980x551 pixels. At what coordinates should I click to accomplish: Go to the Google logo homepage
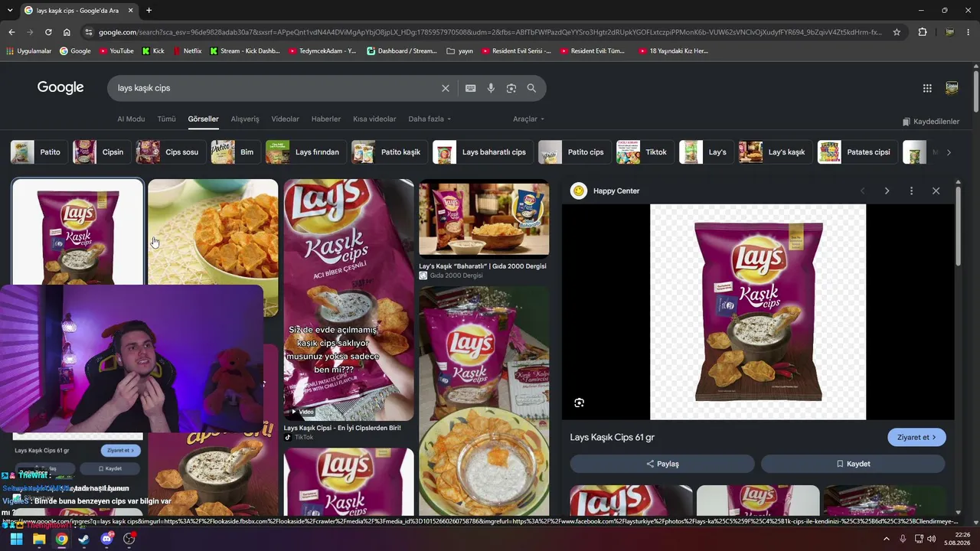(60, 87)
